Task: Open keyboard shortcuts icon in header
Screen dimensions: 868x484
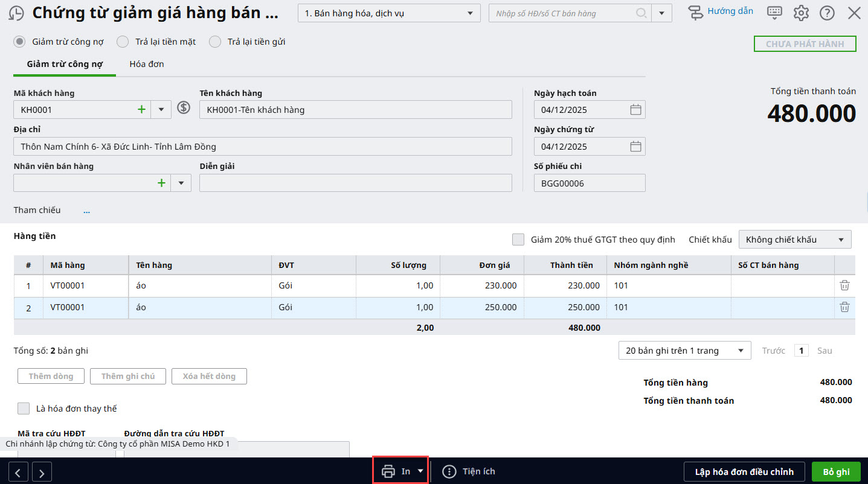Action: coord(774,13)
